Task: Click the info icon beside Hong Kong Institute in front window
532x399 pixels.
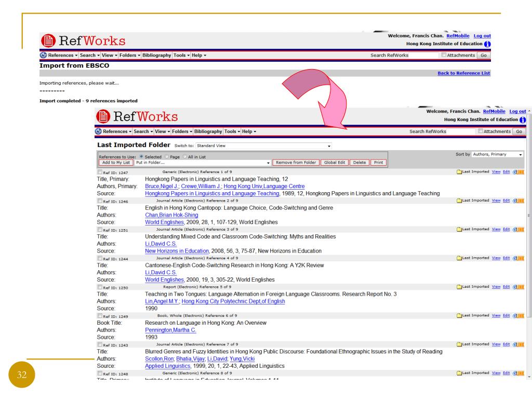Action: pyautogui.click(x=523, y=120)
